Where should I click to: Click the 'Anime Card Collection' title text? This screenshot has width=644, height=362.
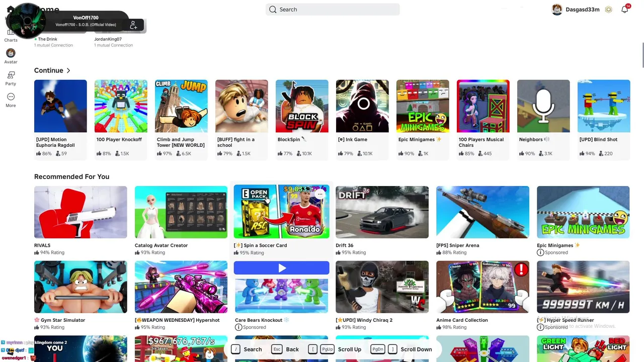click(x=462, y=320)
